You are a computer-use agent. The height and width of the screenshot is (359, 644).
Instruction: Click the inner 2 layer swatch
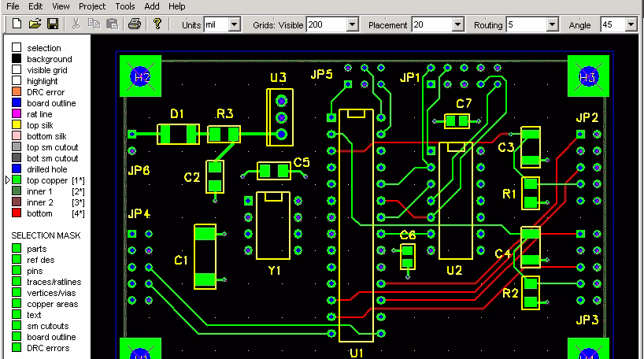point(17,202)
